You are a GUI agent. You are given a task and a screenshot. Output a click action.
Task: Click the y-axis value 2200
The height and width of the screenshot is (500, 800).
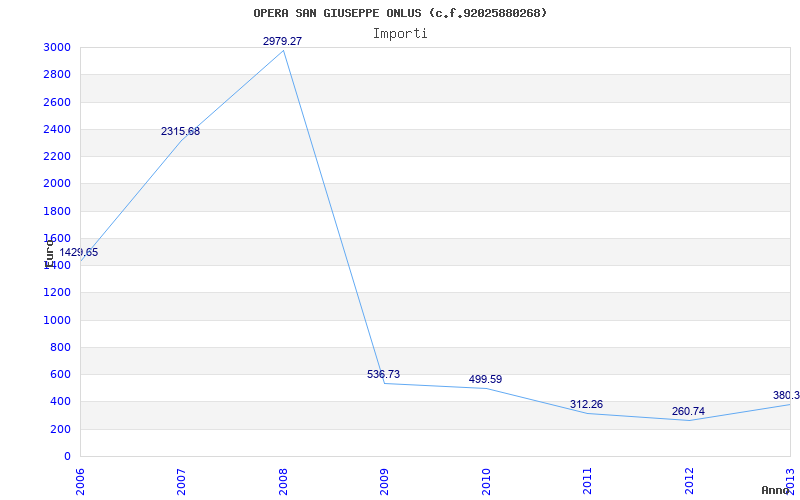(58, 156)
